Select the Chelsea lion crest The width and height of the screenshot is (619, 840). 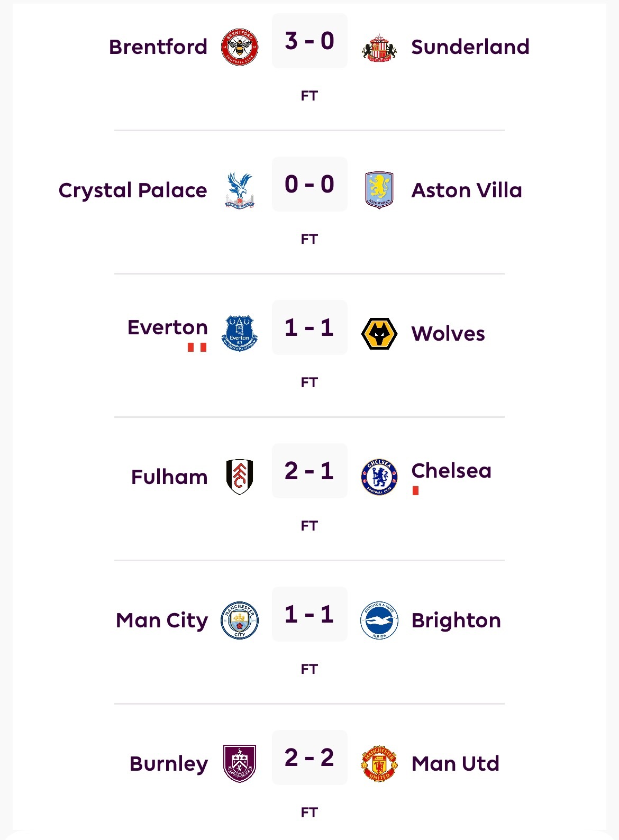[x=379, y=477]
